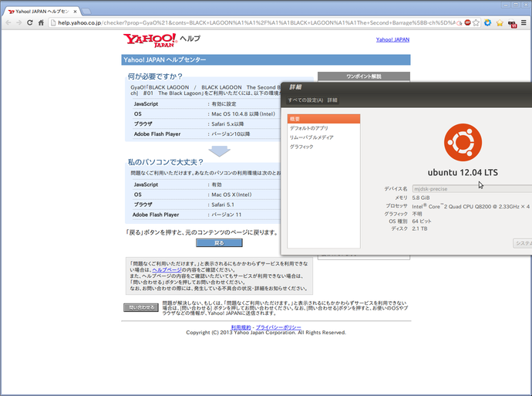Open the extension icon with red badge
Screen dimensions: 532x396
[512, 23]
